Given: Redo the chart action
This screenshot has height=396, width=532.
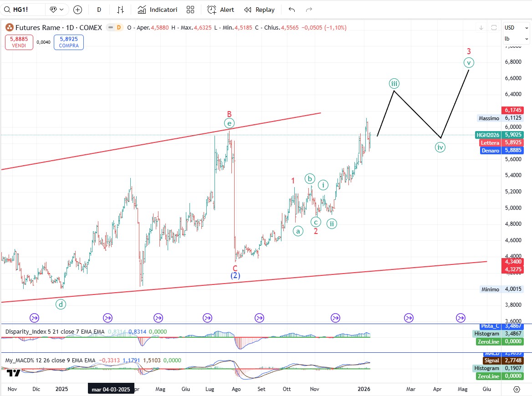Looking at the screenshot, I should click(x=309, y=10).
